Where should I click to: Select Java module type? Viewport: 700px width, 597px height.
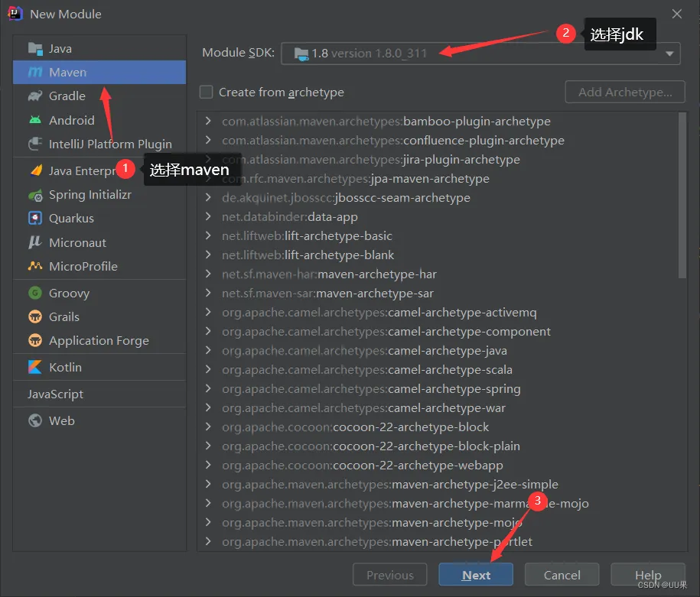tap(99, 48)
